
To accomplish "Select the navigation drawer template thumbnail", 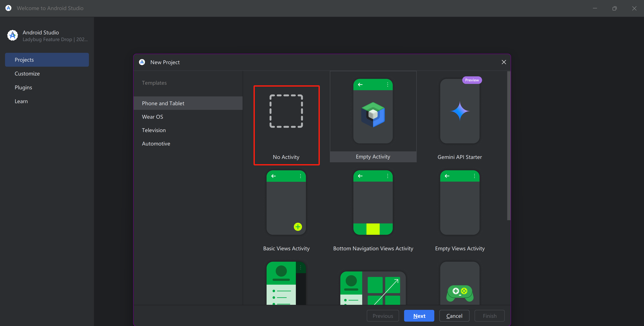I will pos(286,283).
